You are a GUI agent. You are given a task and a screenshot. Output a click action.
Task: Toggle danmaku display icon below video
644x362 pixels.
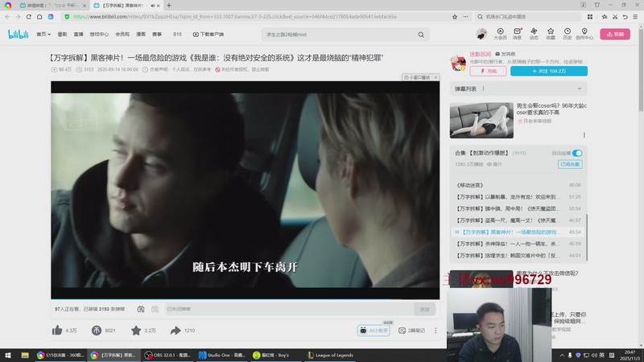click(x=141, y=309)
